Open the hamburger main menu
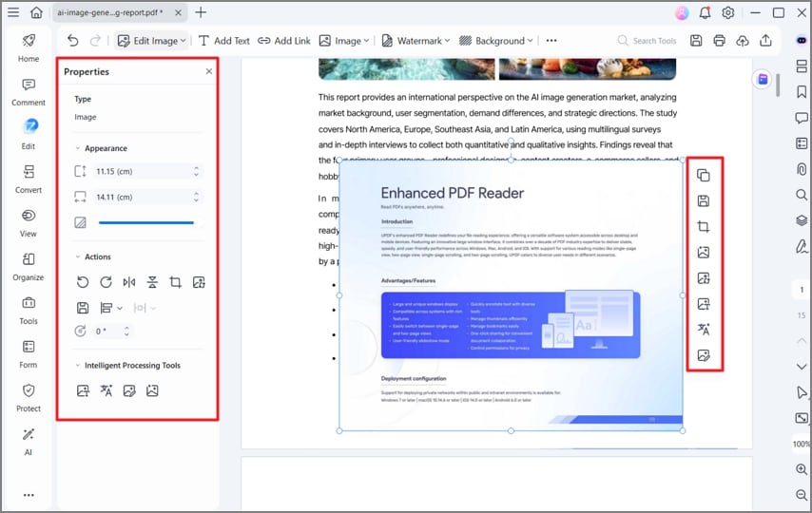The width and height of the screenshot is (812, 513). (x=13, y=12)
